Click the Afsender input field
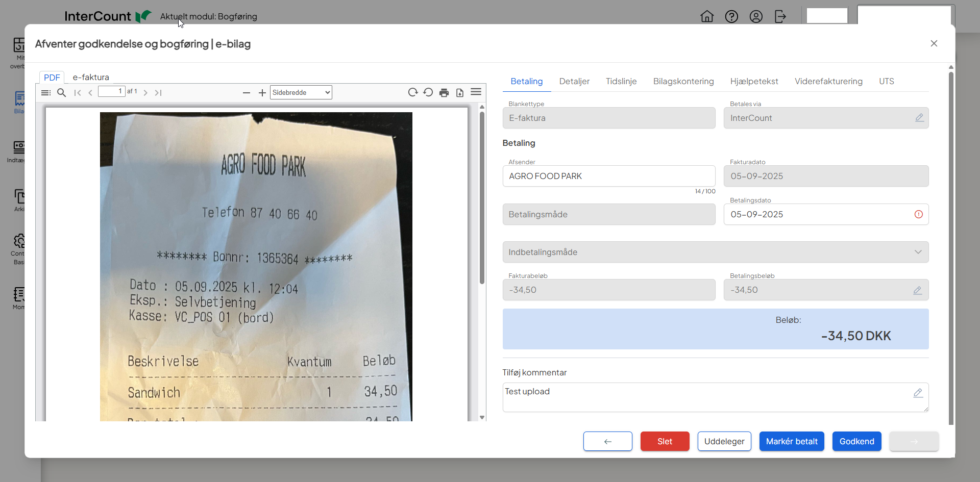Image resolution: width=980 pixels, height=482 pixels. click(608, 176)
